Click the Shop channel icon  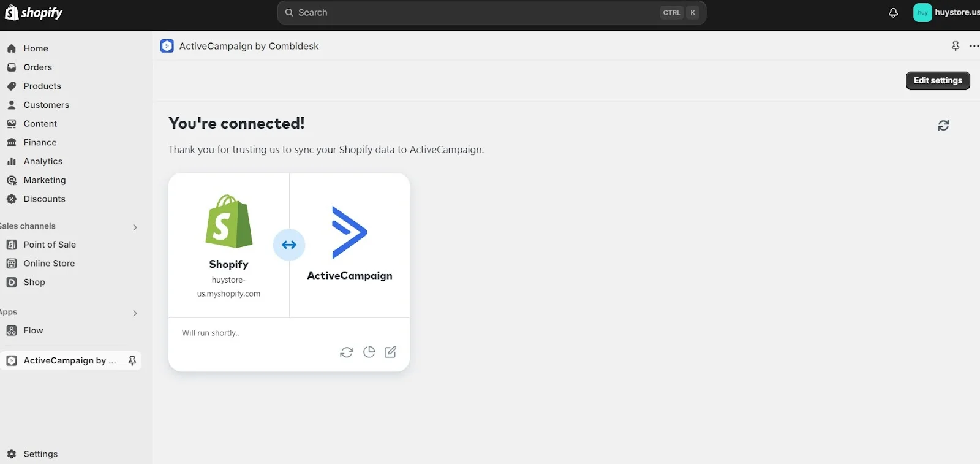(11, 282)
